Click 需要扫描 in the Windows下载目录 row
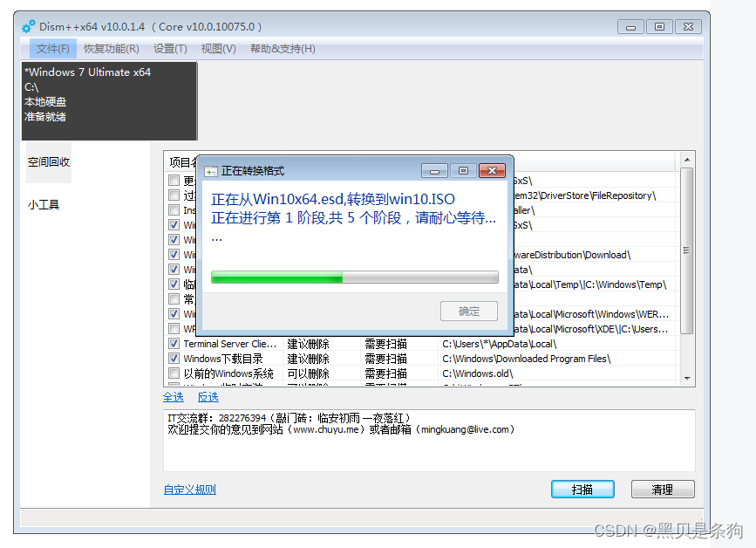The width and height of the screenshot is (756, 548). coord(385,359)
